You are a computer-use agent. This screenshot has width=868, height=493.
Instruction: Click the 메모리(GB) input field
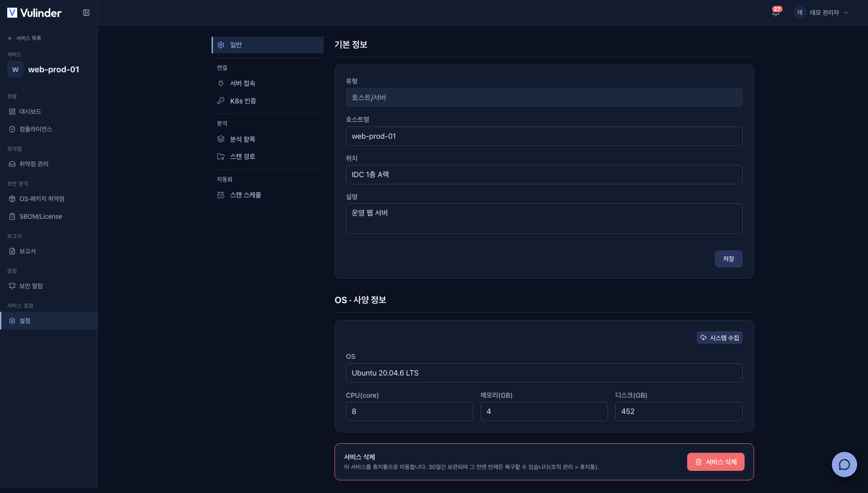click(544, 411)
